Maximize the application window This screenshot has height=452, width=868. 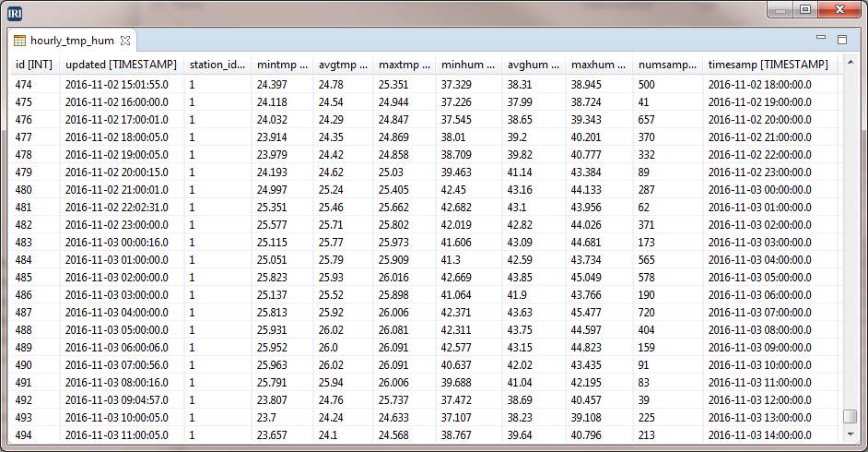click(x=805, y=10)
